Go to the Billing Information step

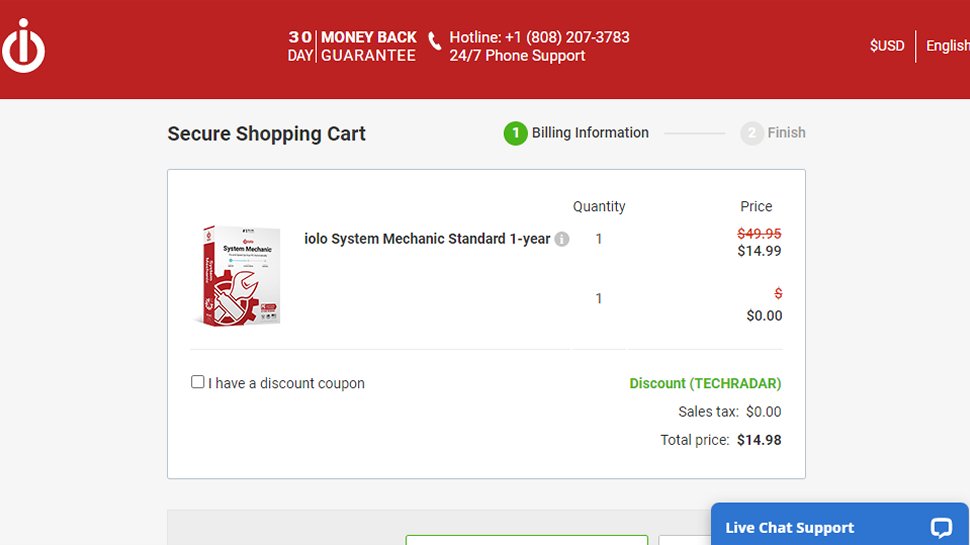590,133
